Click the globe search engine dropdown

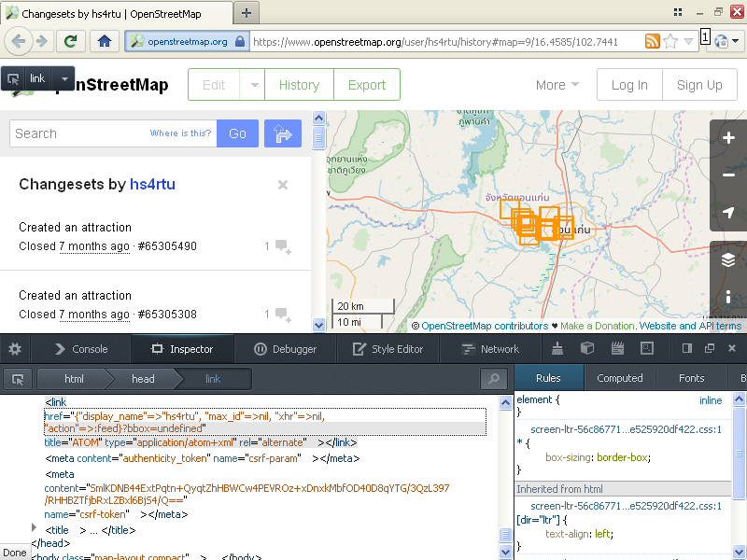click(726, 41)
